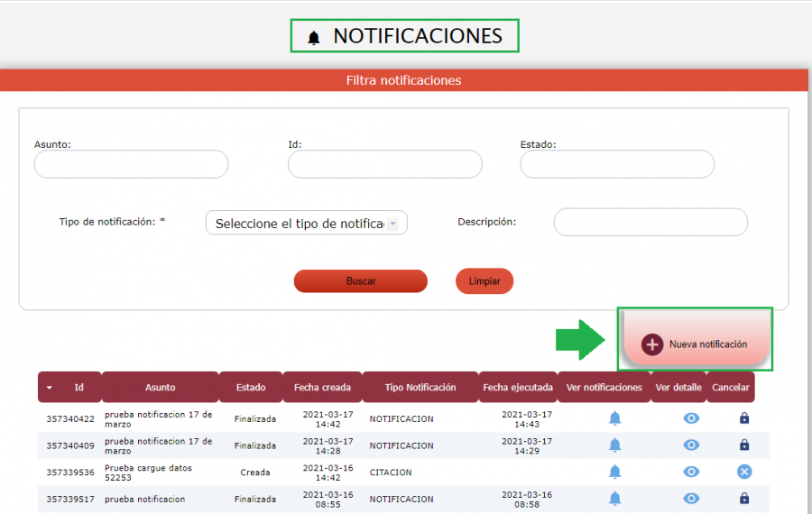Screen dimensions: 812x514
Task: Click the plus icon for Nueva notificación
Action: [x=652, y=344]
